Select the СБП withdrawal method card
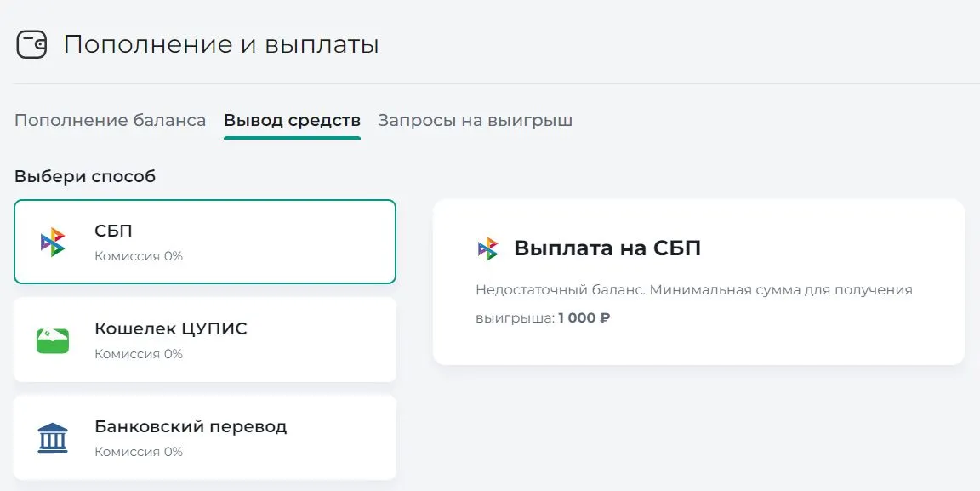 pyautogui.click(x=204, y=242)
